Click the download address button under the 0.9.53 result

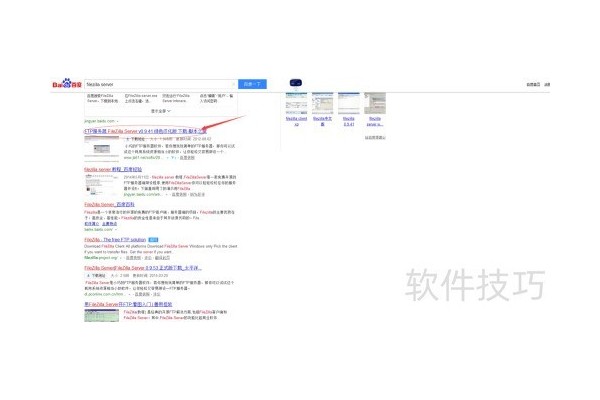pos(96,275)
